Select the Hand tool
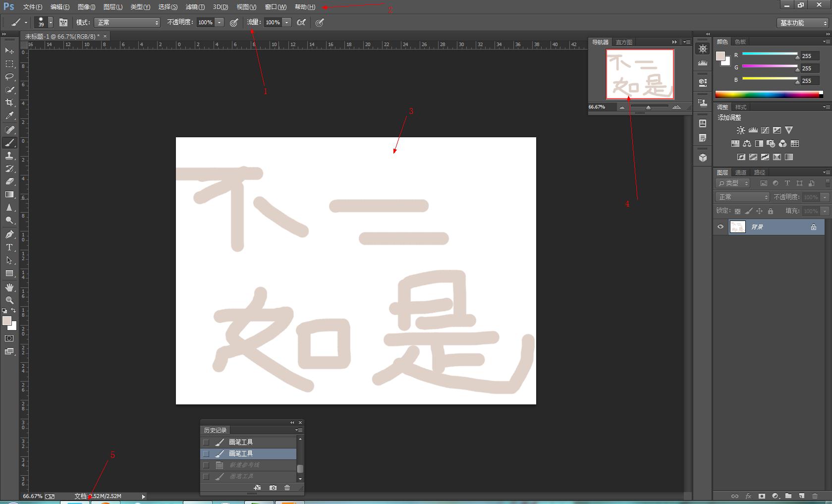The width and height of the screenshot is (832, 504). tap(9, 287)
